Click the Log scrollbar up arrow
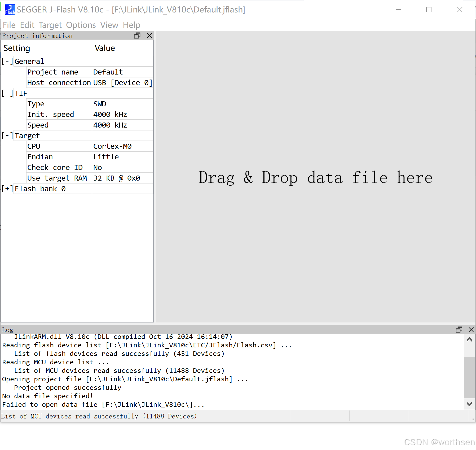Image resolution: width=476 pixels, height=450 pixels. 469,339
